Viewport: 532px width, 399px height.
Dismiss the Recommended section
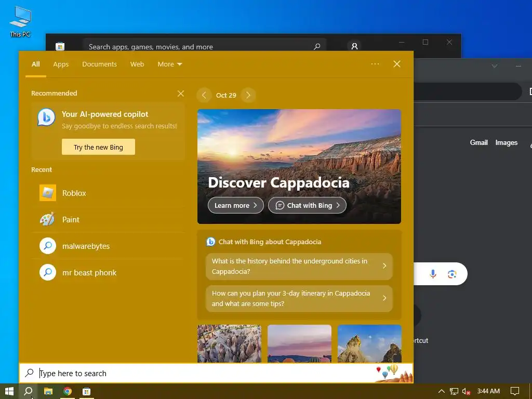[180, 94]
